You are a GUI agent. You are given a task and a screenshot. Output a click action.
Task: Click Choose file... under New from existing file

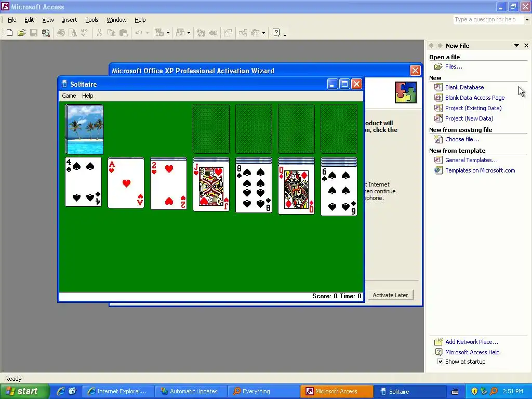(x=462, y=139)
